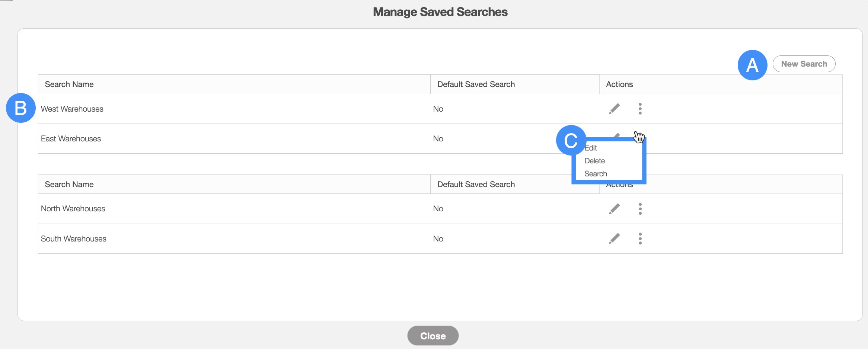The height and width of the screenshot is (349, 868).
Task: Click the South Warehouses search name
Action: (73, 239)
